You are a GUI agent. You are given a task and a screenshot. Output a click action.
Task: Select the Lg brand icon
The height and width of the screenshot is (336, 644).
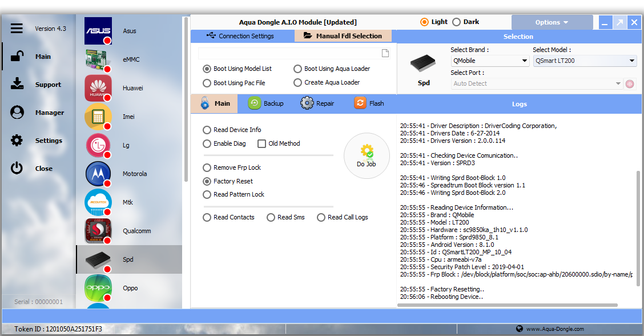pos(98,145)
